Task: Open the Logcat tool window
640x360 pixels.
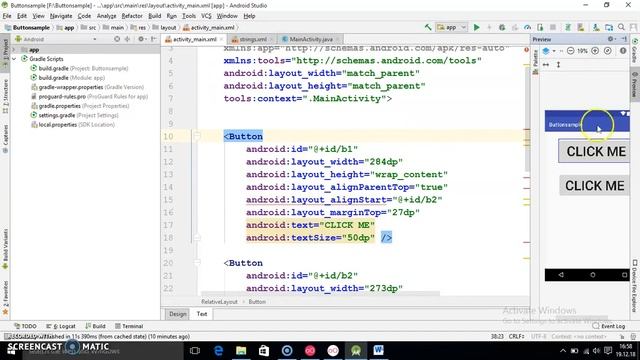Action: click(61, 326)
